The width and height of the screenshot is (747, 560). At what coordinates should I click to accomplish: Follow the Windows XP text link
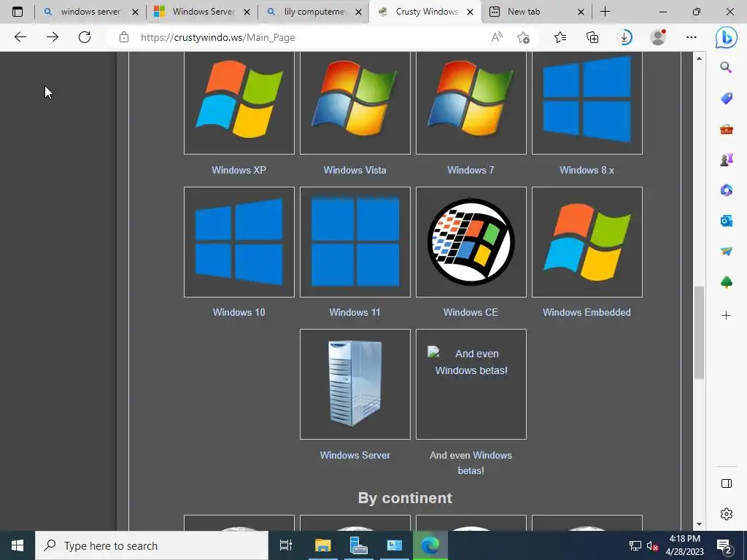pos(239,170)
